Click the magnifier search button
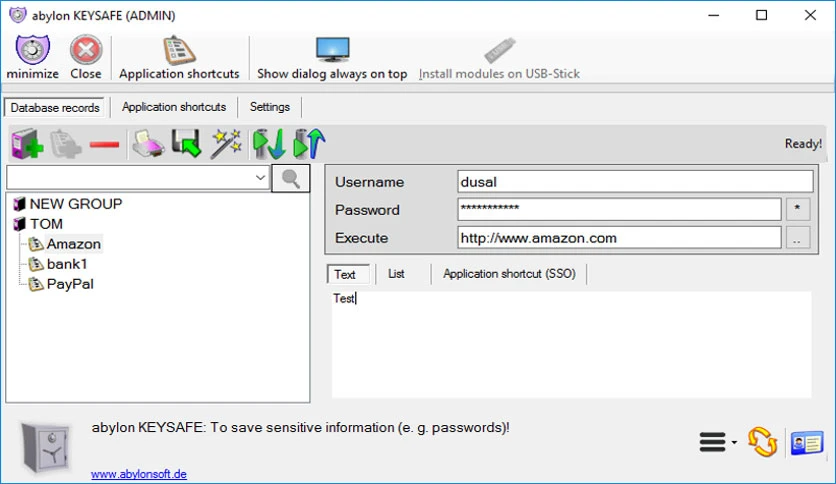The image size is (836, 484). point(291,178)
